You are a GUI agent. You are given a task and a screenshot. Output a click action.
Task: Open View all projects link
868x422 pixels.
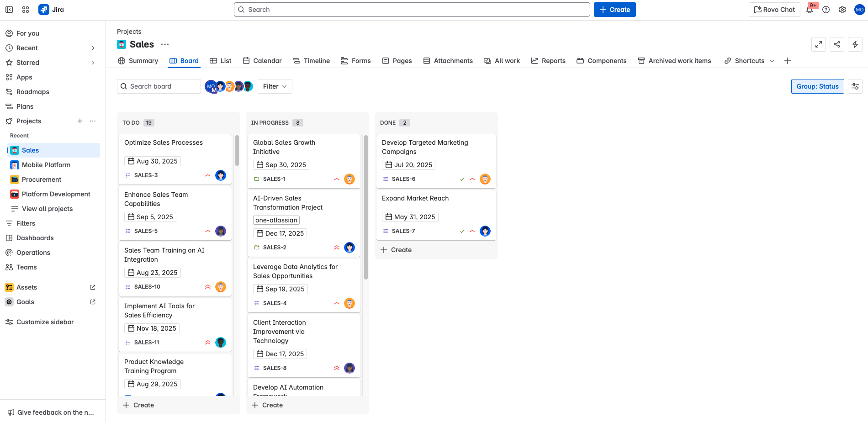point(47,209)
